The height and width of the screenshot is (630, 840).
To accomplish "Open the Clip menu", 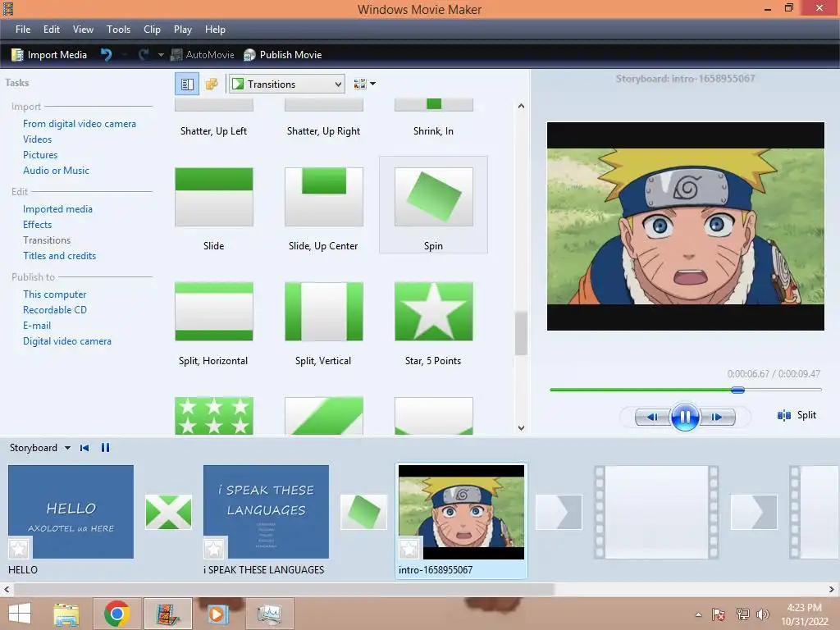I will (x=152, y=30).
